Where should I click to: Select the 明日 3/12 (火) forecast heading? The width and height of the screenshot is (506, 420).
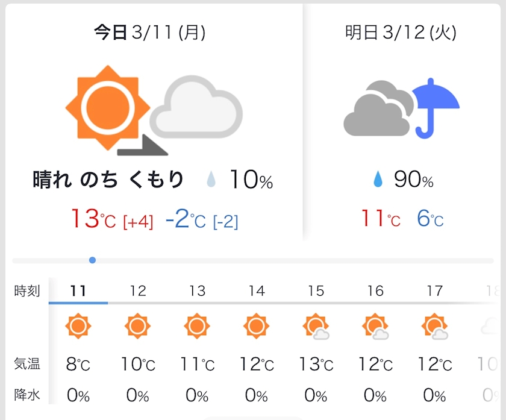coord(401,33)
